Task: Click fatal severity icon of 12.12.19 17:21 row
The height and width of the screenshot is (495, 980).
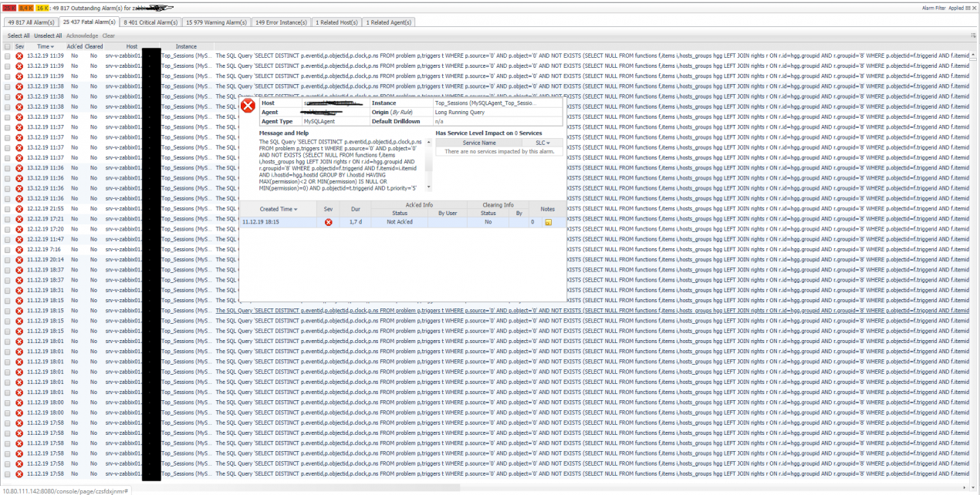Action: [x=19, y=219]
